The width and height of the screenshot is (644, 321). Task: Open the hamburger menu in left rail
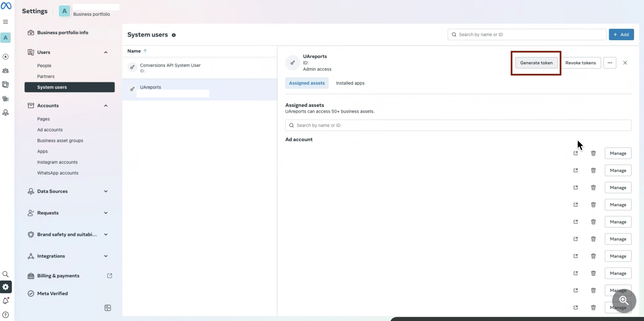[x=5, y=22]
